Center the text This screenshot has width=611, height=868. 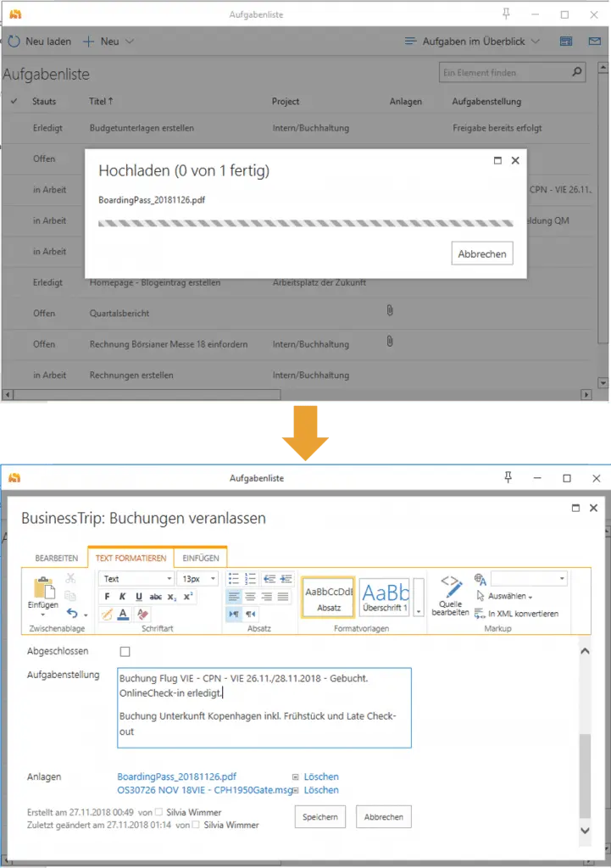click(x=251, y=597)
